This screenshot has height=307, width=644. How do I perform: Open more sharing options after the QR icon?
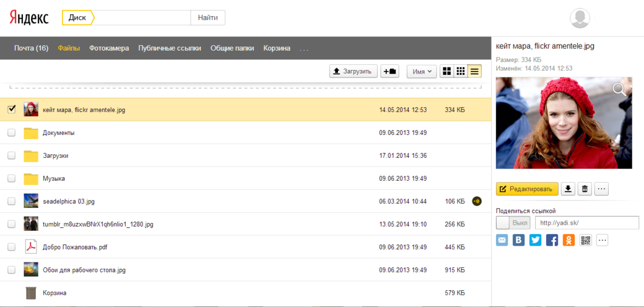(x=602, y=240)
